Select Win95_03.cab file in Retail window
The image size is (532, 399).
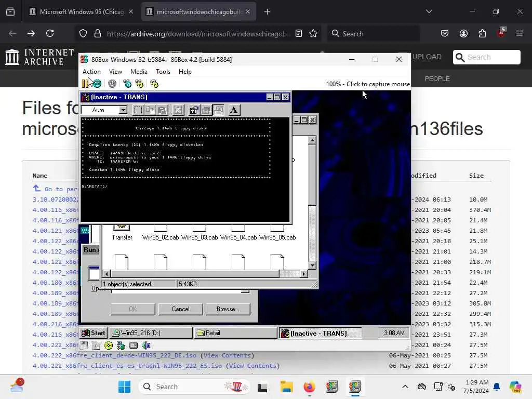(x=199, y=233)
